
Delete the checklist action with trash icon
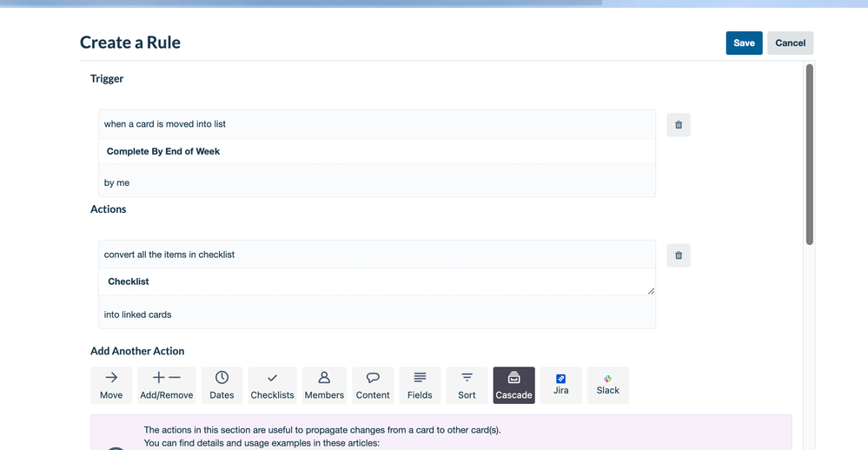[x=678, y=255]
